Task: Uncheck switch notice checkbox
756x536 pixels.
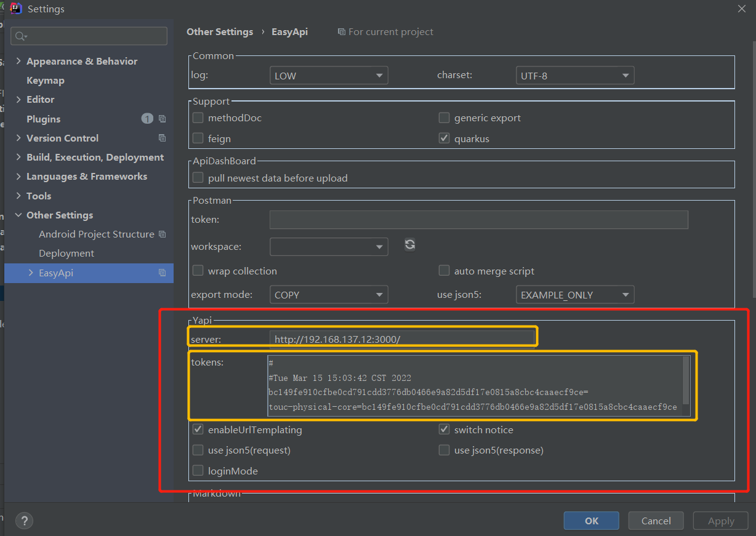Action: click(444, 430)
